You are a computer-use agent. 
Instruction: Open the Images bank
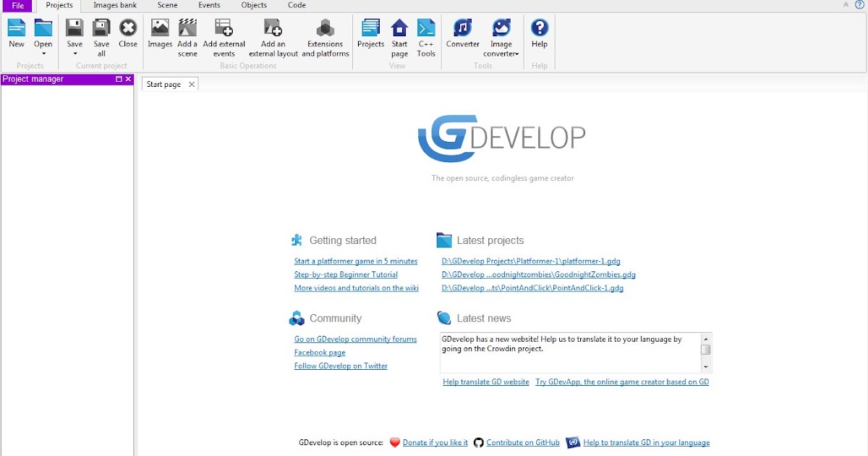click(x=114, y=5)
